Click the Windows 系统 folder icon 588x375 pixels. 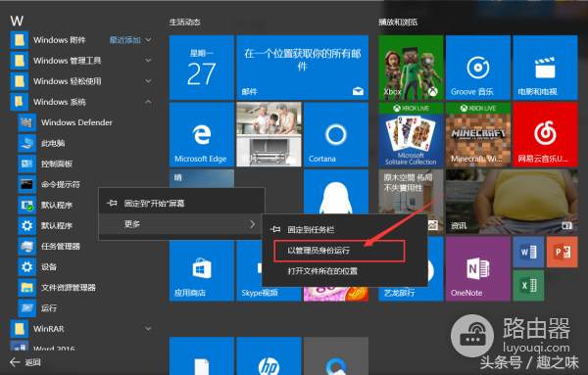point(20,102)
